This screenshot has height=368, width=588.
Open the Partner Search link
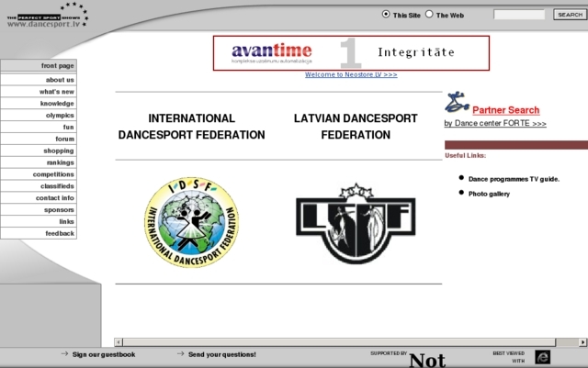(x=506, y=110)
